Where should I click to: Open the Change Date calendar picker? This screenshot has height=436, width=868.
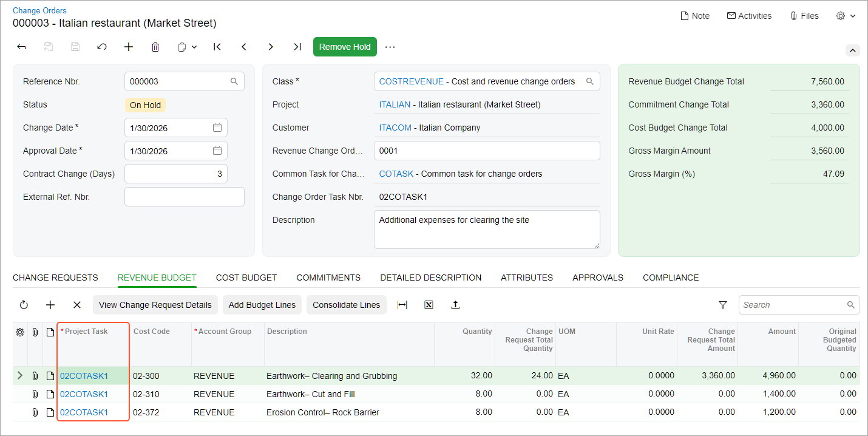click(217, 128)
